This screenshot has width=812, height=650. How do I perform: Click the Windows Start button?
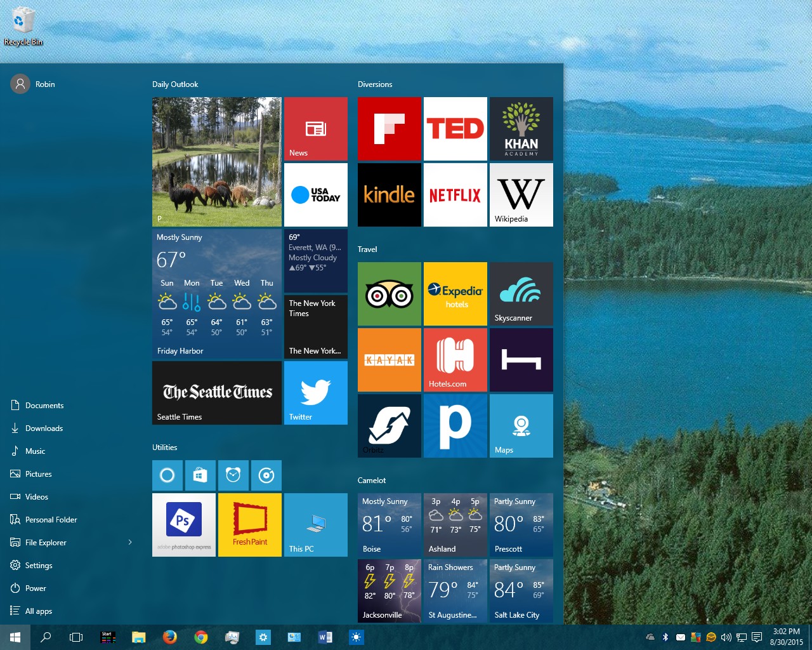[x=15, y=637]
